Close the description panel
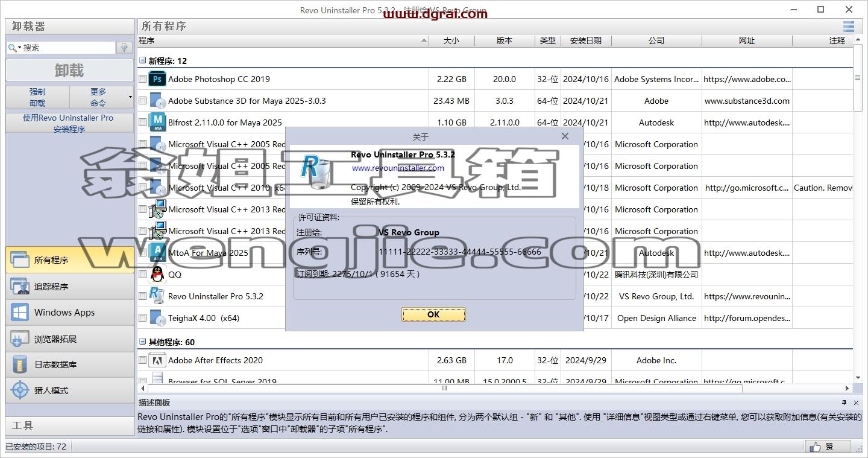Screen dimensions: 868x458 [x=856, y=402]
